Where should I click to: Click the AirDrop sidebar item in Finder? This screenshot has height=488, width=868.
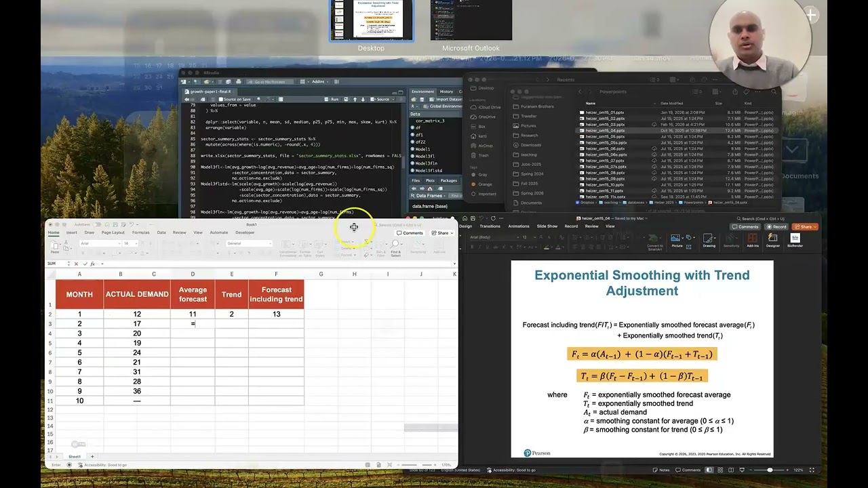[x=486, y=146]
